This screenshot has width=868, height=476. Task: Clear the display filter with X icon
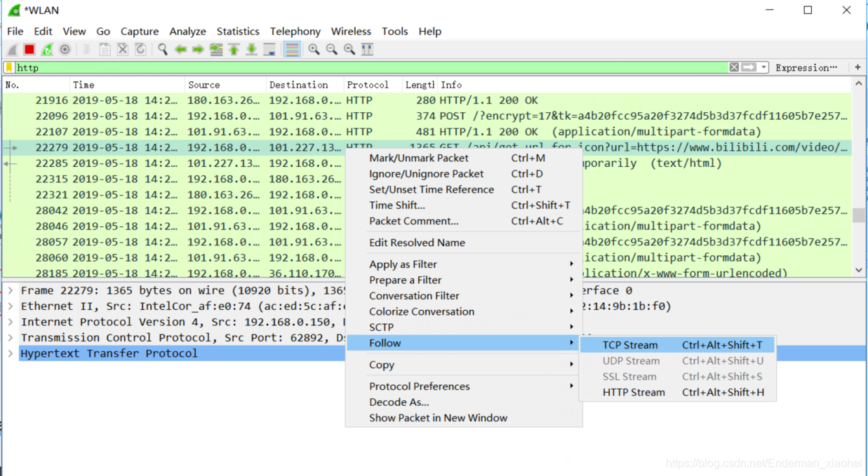(x=734, y=67)
